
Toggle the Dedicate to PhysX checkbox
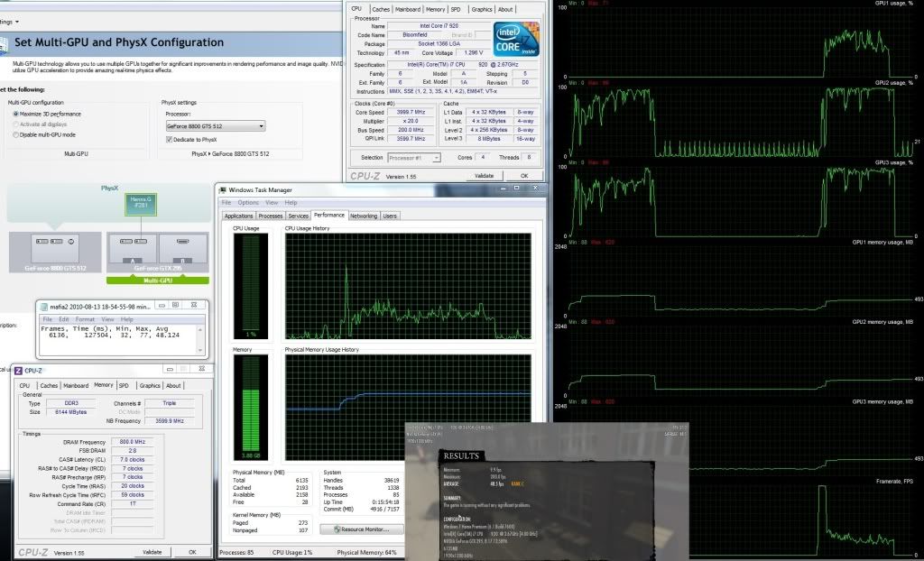(169, 140)
